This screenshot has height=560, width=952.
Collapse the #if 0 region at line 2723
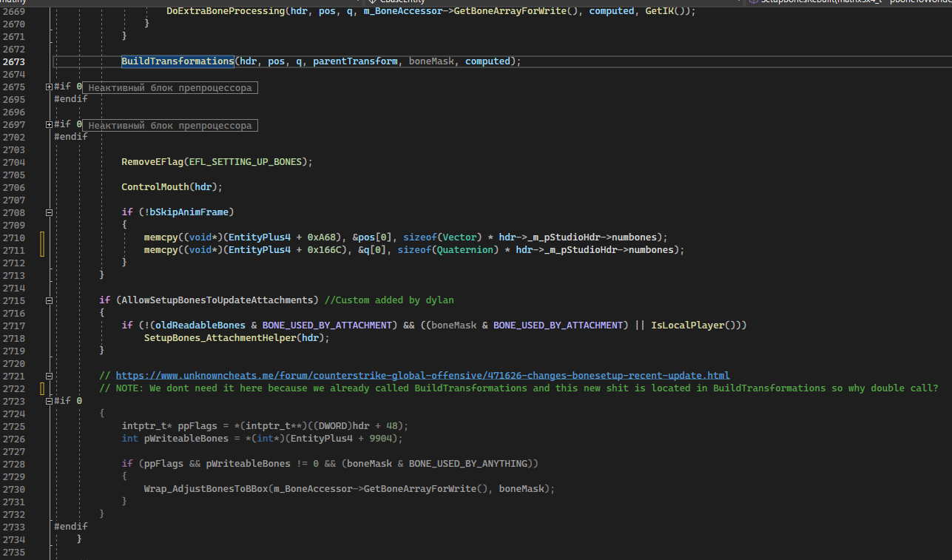pyautogui.click(x=49, y=401)
